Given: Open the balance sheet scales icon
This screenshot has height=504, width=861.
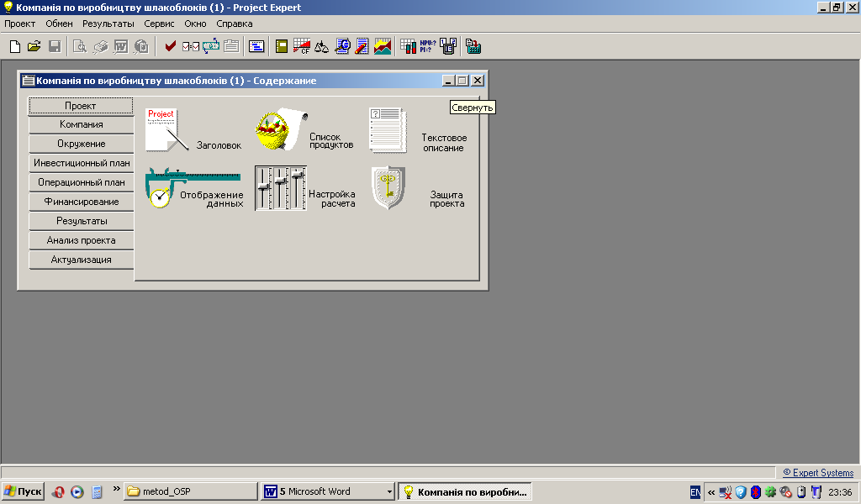Looking at the screenshot, I should click(321, 46).
